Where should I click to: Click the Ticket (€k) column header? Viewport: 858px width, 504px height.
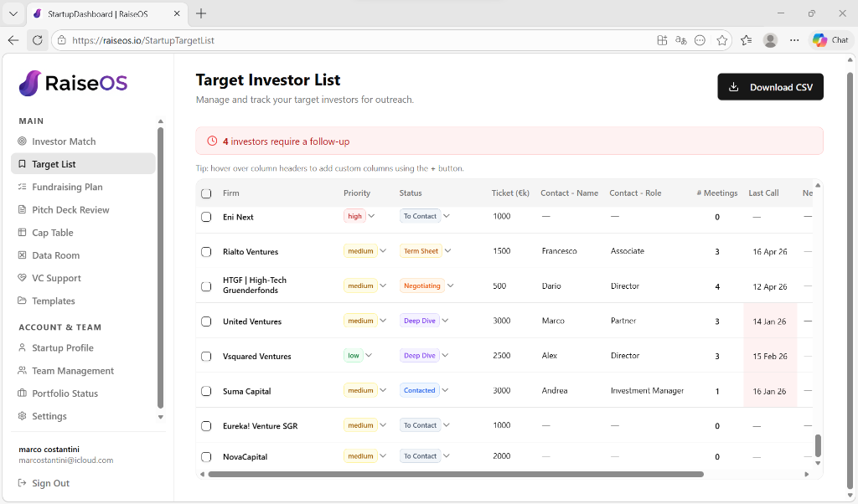click(x=510, y=193)
